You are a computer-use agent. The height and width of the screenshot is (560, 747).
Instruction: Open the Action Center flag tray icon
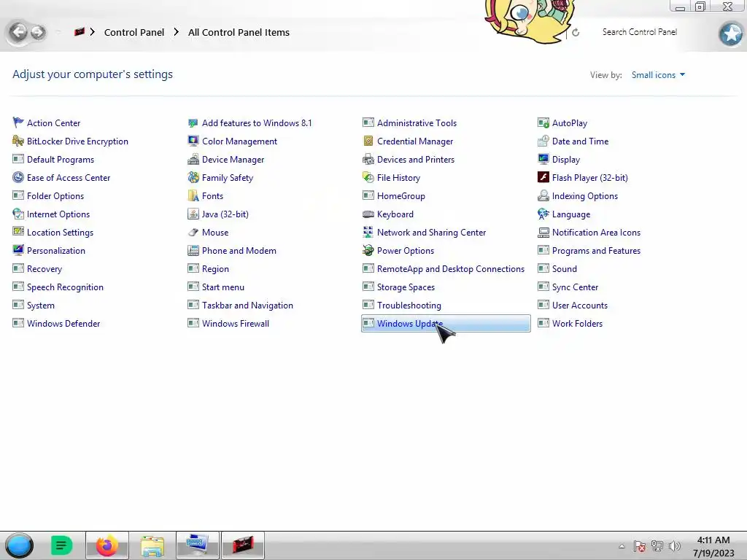coord(639,546)
